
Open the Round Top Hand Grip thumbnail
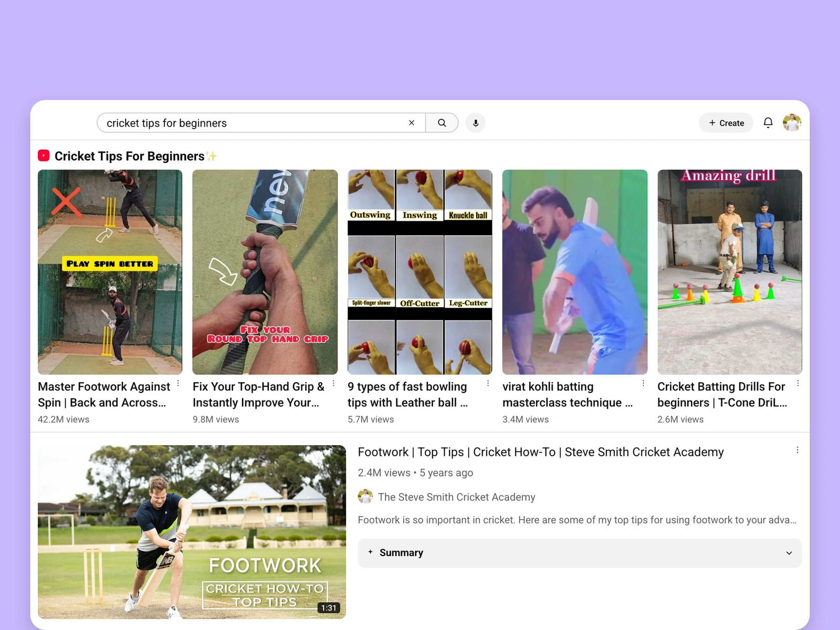click(x=265, y=272)
